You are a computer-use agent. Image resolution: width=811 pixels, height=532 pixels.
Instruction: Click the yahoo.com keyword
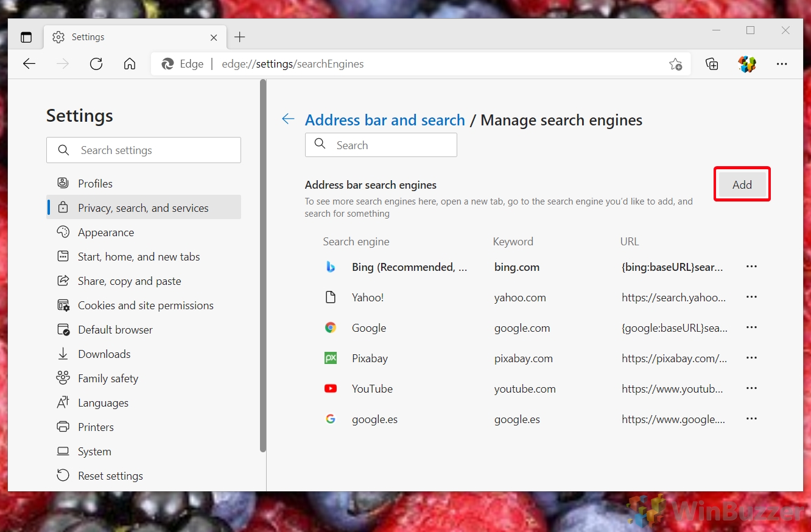pyautogui.click(x=520, y=297)
